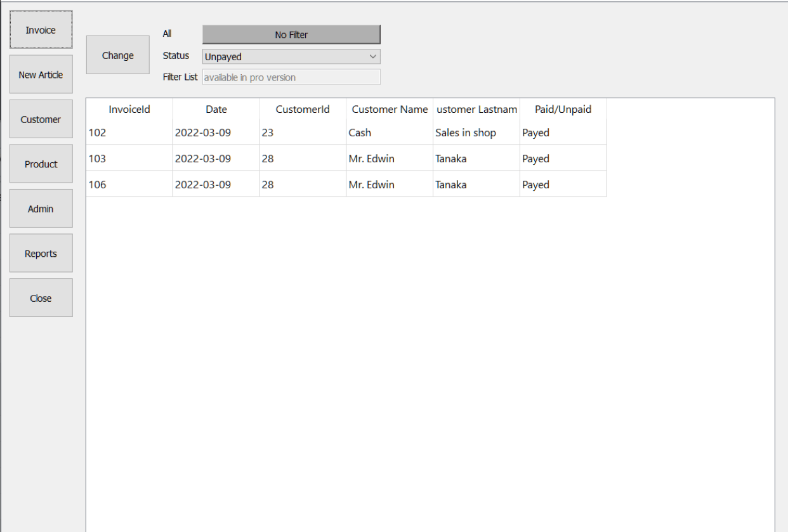This screenshot has height=532, width=788.
Task: Open the Customer management panel
Action: (x=41, y=119)
